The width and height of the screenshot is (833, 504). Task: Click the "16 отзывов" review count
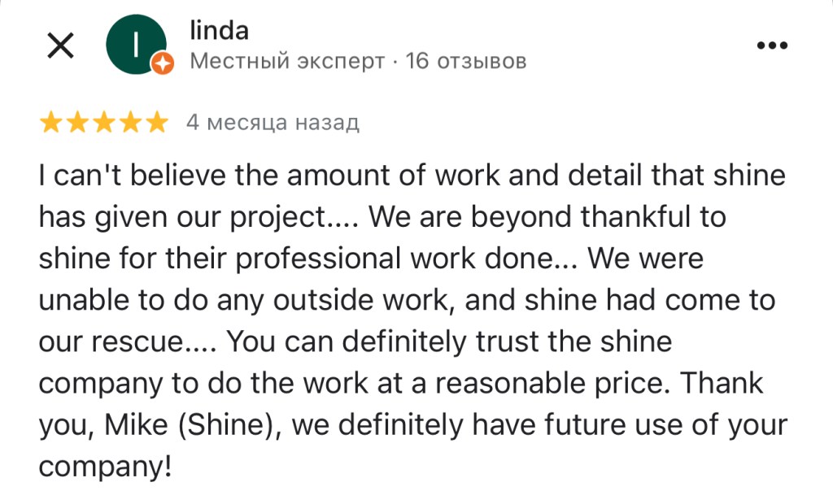(x=466, y=62)
